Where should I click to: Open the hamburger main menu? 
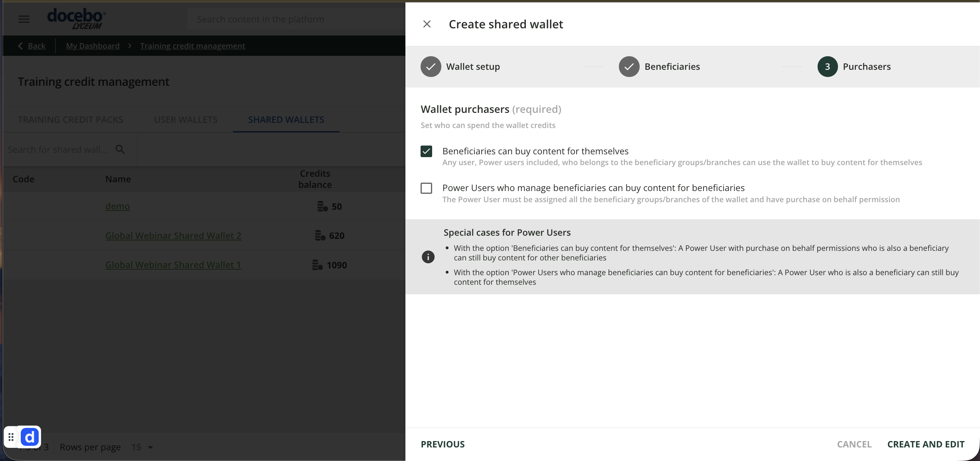[24, 19]
